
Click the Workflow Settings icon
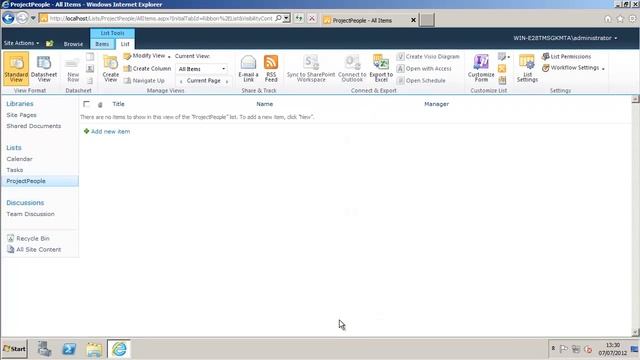pyautogui.click(x=546, y=68)
